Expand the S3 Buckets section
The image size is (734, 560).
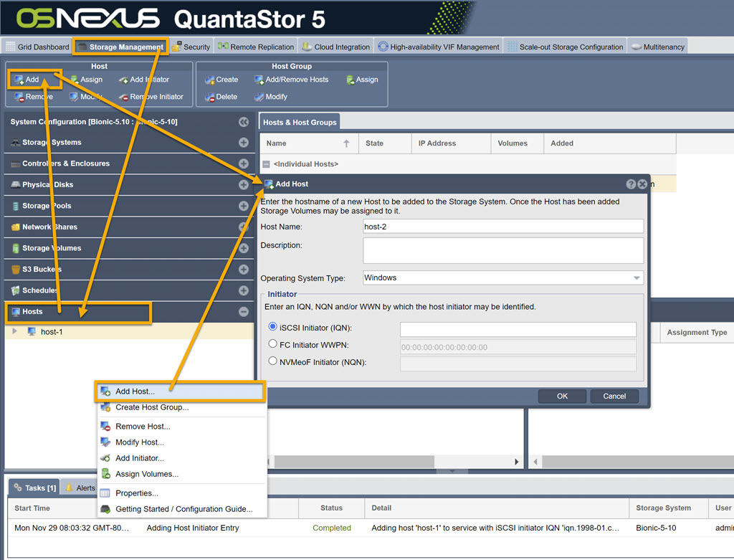tap(244, 269)
